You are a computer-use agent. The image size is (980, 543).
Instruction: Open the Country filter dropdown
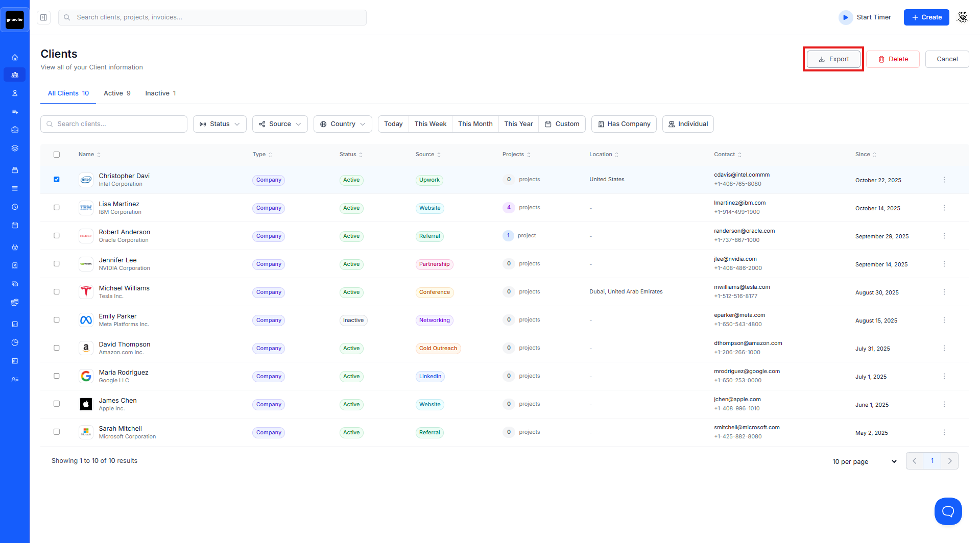pos(343,124)
